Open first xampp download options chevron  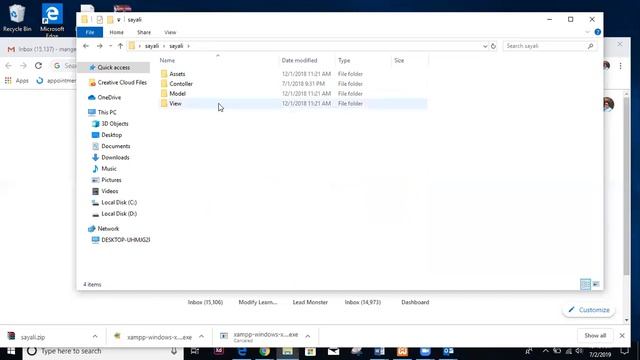pyautogui.click(x=201, y=336)
